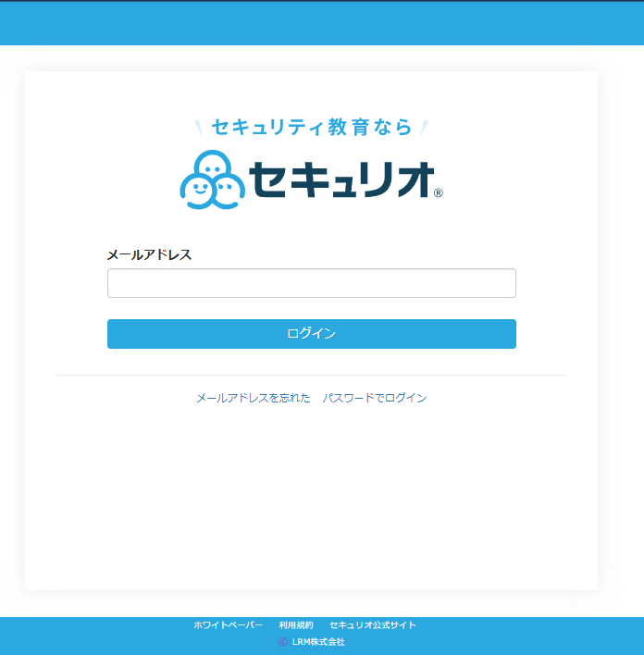Open the パスワードでログイン link
This screenshot has width=644, height=655.
point(375,398)
